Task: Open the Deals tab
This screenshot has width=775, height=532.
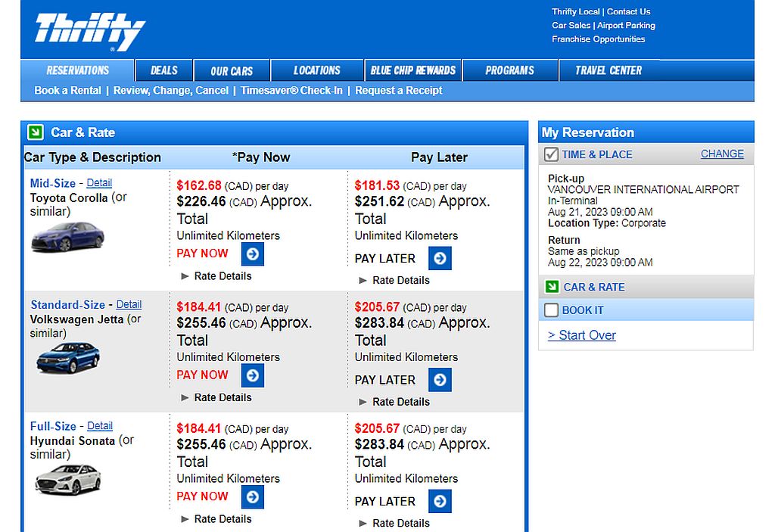Action: pyautogui.click(x=164, y=70)
